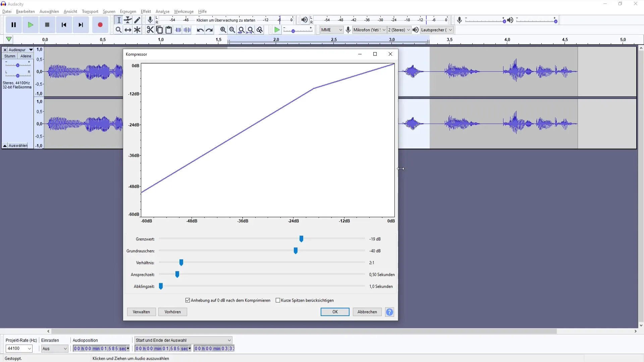Start playback with the large green Play button
This screenshot has height=362, width=644.
click(x=31, y=25)
